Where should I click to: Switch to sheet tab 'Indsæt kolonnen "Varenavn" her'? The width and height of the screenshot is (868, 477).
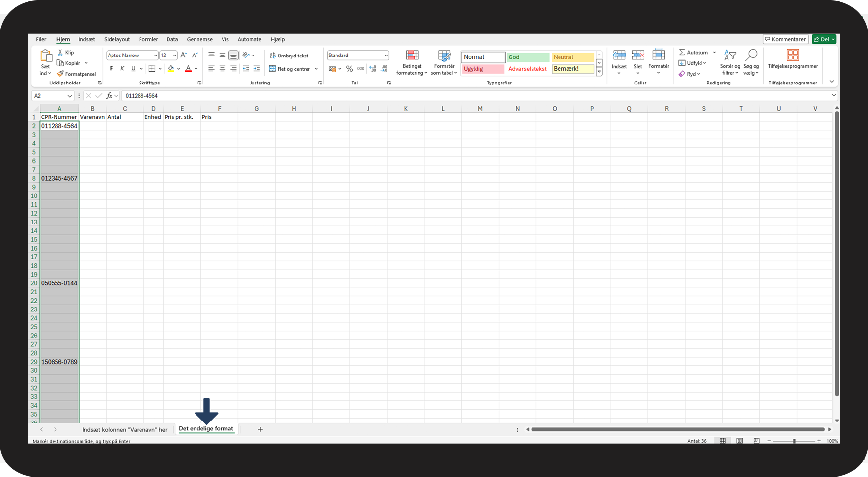click(124, 429)
